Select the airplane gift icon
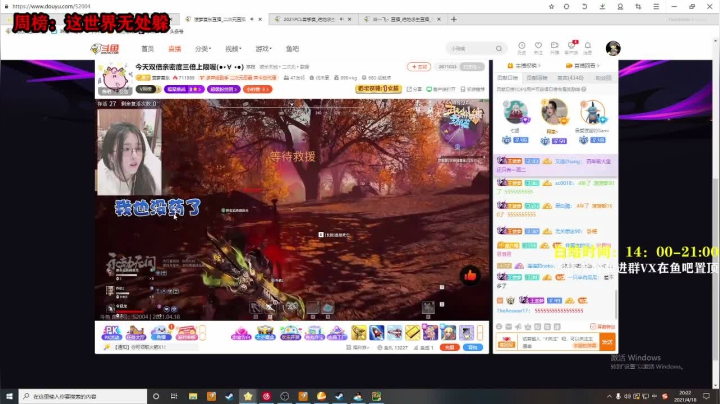Viewport: 720px width, 404px height. [394, 332]
